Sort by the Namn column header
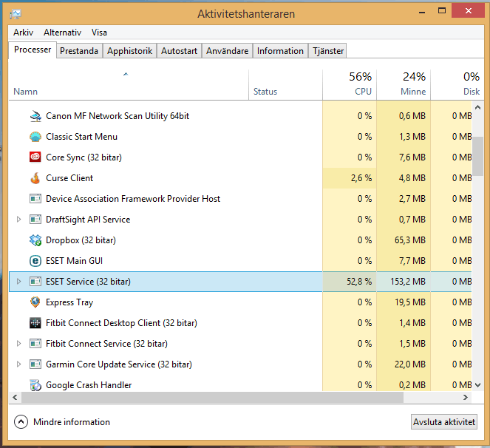The height and width of the screenshot is (448, 490). point(129,85)
